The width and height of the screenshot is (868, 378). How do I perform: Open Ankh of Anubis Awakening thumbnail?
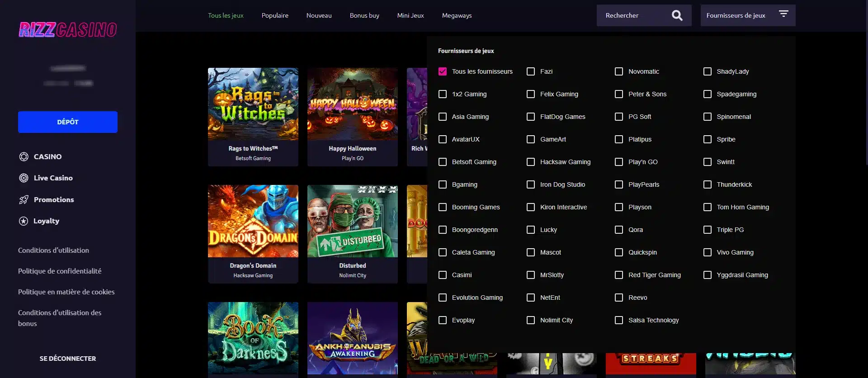coord(353,338)
